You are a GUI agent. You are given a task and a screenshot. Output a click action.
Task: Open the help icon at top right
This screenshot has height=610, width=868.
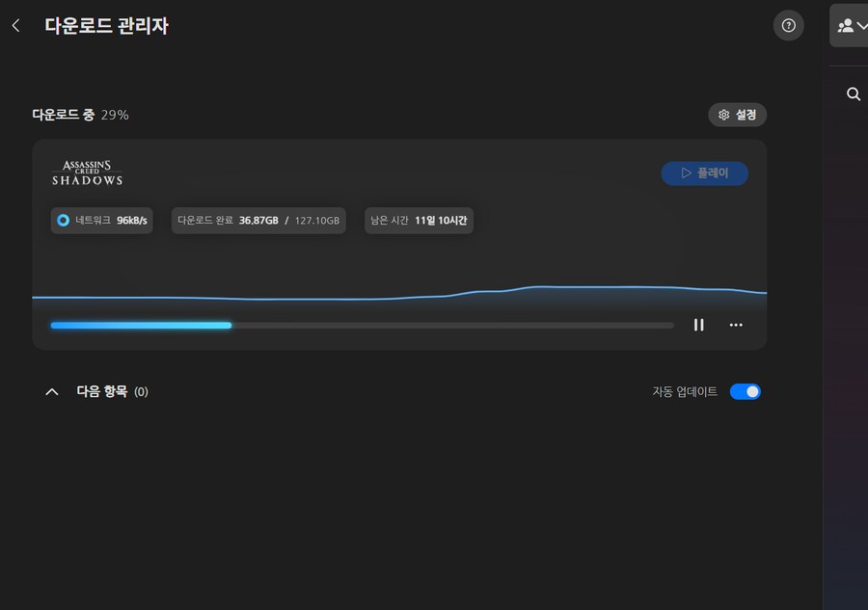click(788, 25)
